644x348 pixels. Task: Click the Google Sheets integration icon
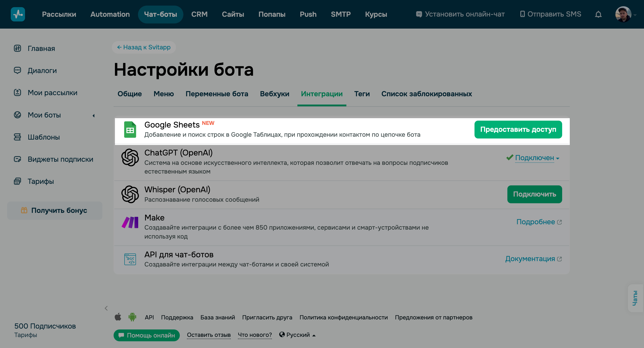(x=130, y=129)
